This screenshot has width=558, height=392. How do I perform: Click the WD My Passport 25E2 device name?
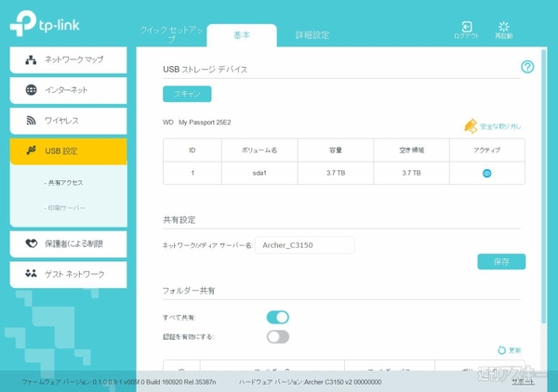(x=197, y=123)
